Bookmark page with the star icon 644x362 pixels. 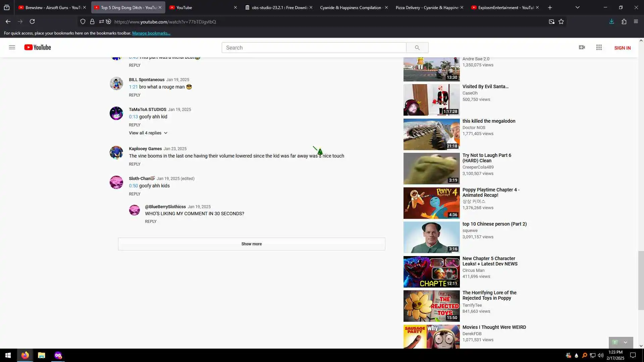point(561,22)
